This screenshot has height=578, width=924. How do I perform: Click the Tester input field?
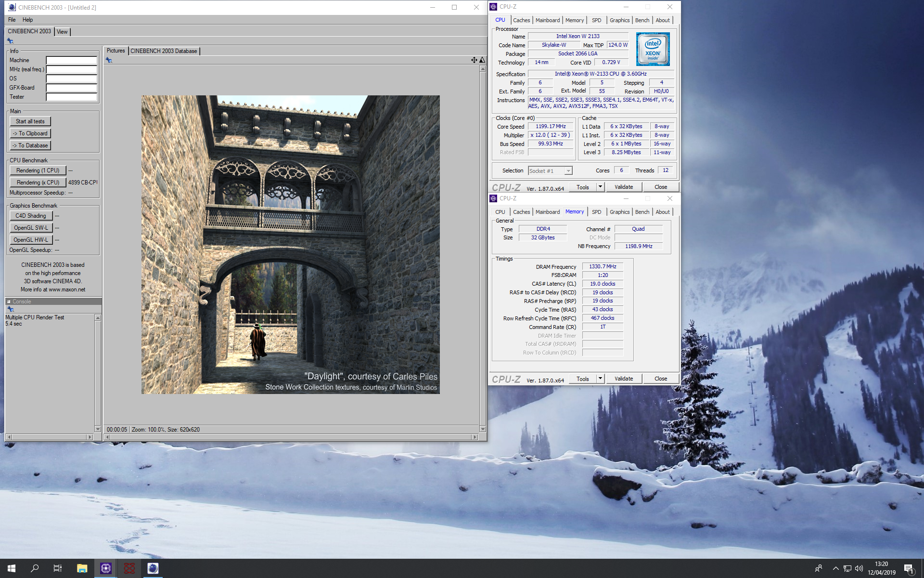point(71,97)
